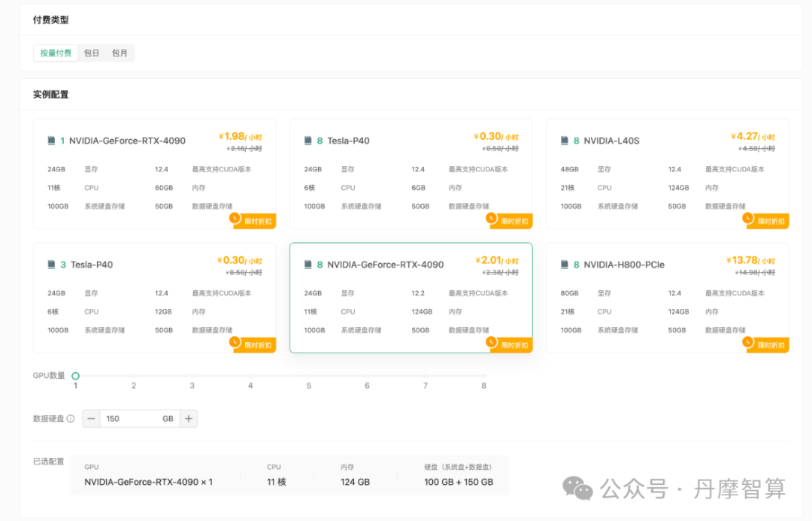
Task: Click clock icon on NVIDIA-H800-PCIe card
Action: pos(748,342)
